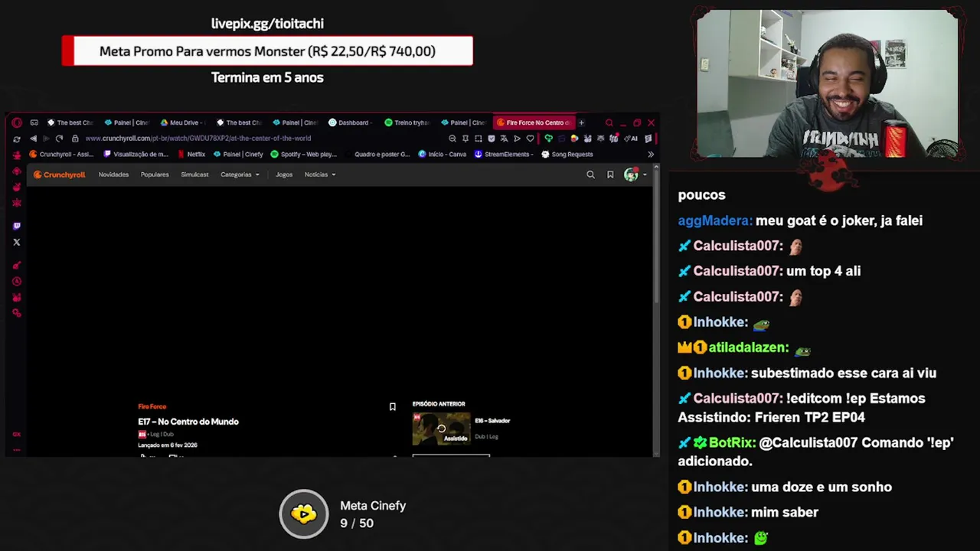Click the tab search magnifier icon
980x551 pixels.
coord(609,122)
